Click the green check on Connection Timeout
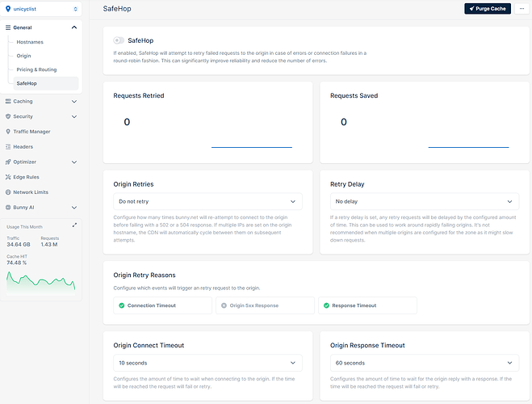Viewport: 532px width, 404px height. (121, 305)
